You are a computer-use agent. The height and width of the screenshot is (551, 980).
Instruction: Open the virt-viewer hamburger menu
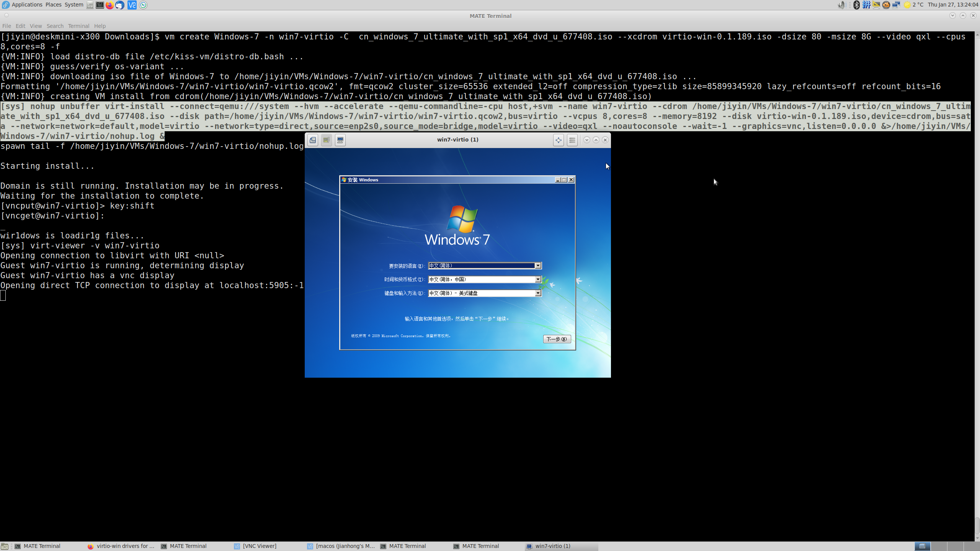572,140
